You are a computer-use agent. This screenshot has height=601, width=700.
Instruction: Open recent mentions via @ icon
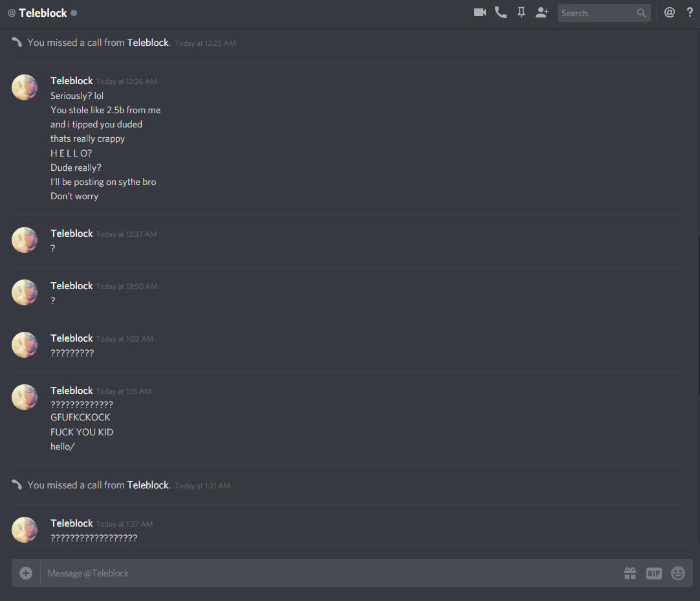[x=669, y=12]
